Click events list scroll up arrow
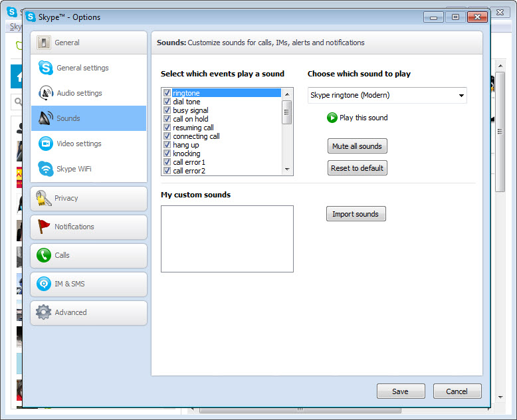Image resolution: width=517 pixels, height=420 pixels. 287,94
